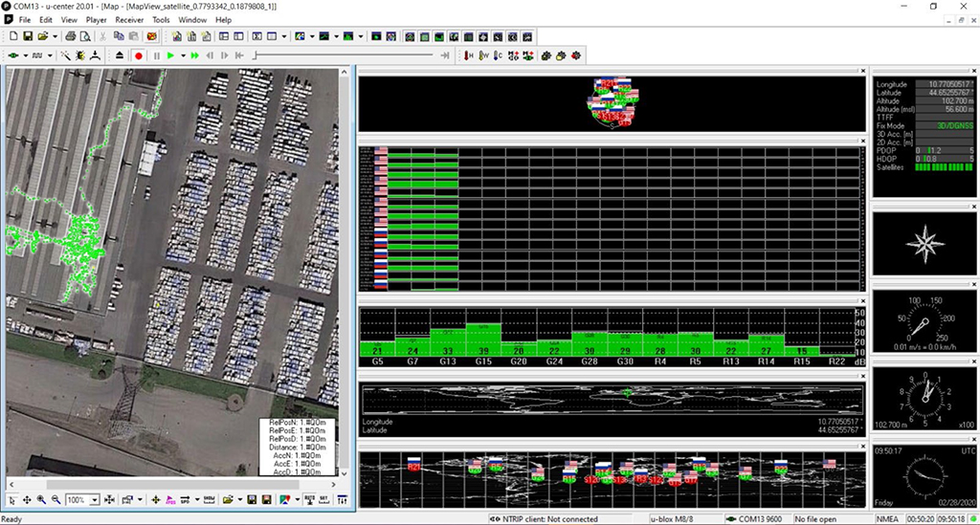Open the 100% zoom level dropdown

pyautogui.click(x=95, y=500)
